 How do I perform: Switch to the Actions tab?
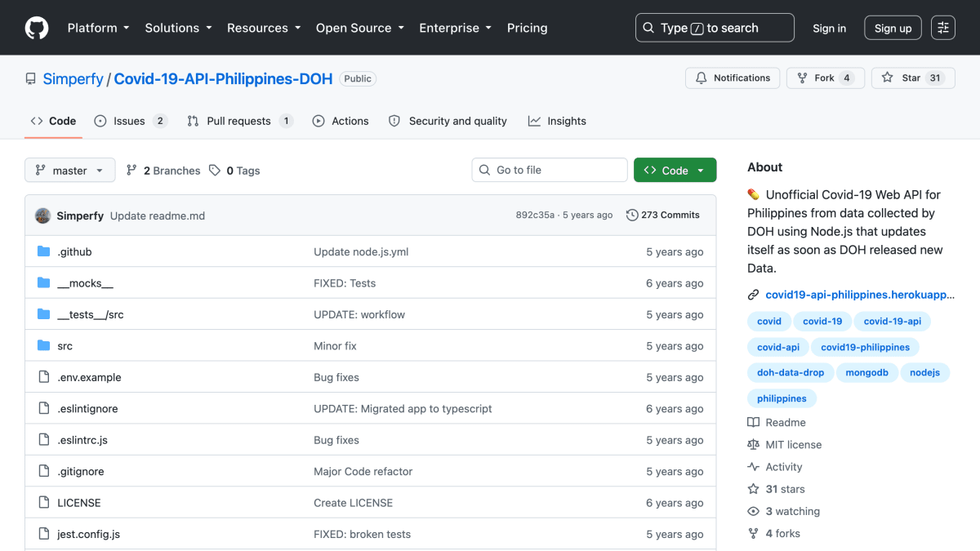coord(341,121)
